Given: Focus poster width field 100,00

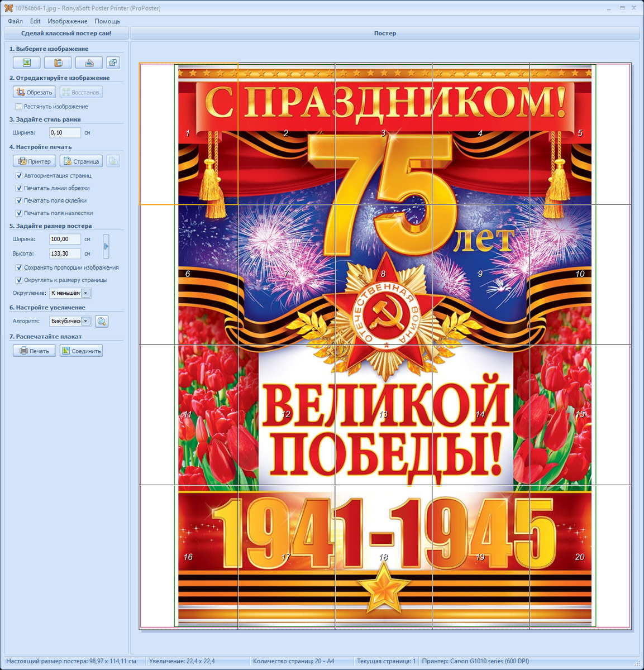Looking at the screenshot, I should (65, 239).
